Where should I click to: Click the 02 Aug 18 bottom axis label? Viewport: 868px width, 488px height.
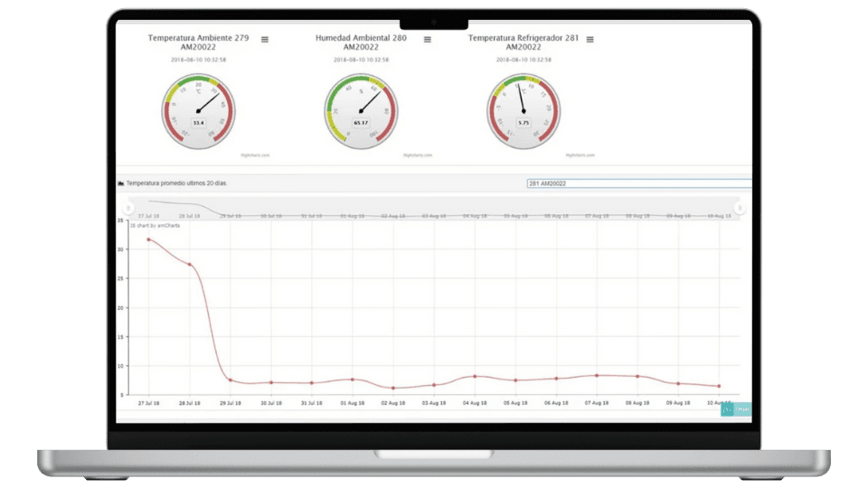pos(393,403)
